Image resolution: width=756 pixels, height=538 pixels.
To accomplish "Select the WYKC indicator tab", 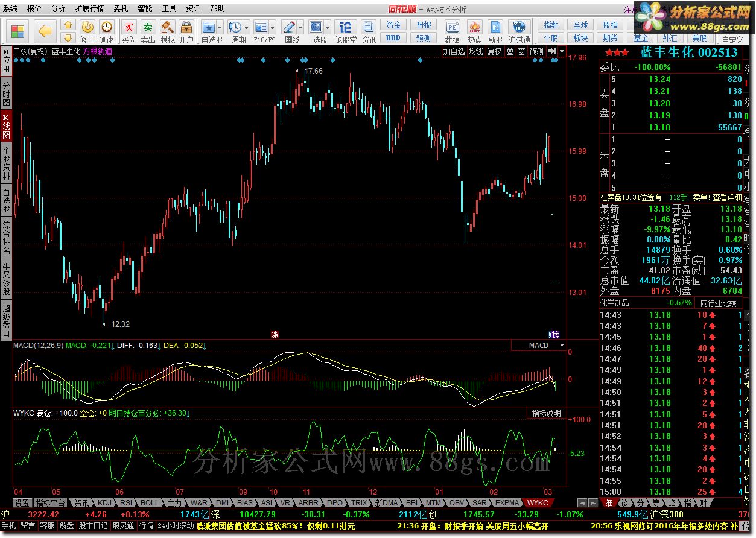I will pyautogui.click(x=537, y=503).
